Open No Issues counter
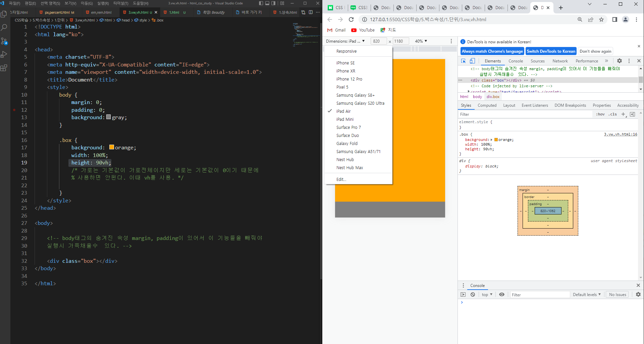Image resolution: width=644 pixels, height=344 pixels. [618, 294]
